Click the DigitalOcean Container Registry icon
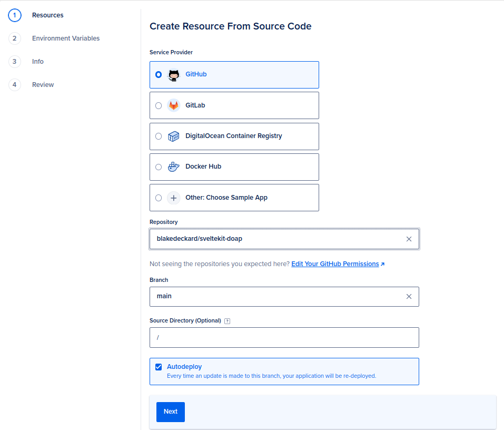The width and height of the screenshot is (504, 430). (x=174, y=136)
